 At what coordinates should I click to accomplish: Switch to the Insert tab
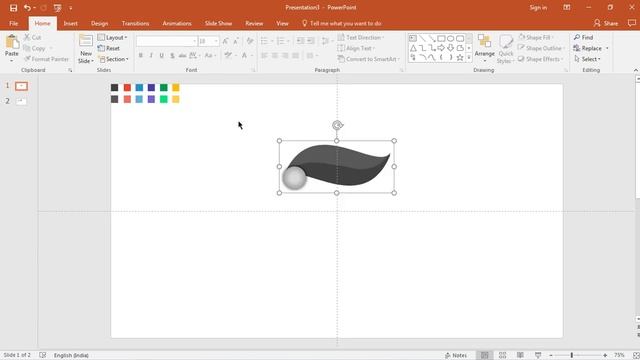click(71, 24)
